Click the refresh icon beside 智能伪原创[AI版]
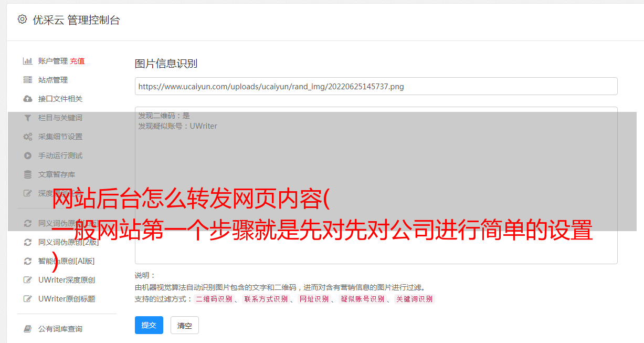The image size is (644, 343). tap(28, 261)
